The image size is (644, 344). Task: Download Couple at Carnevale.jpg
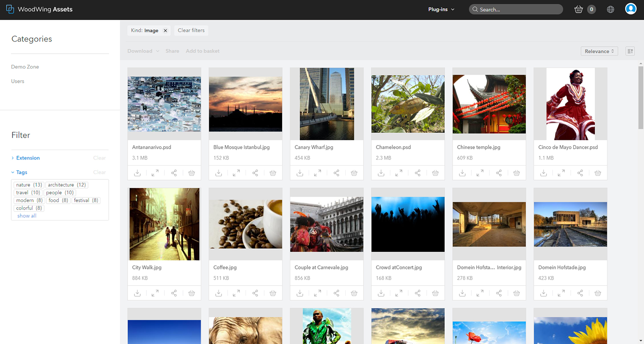300,293
